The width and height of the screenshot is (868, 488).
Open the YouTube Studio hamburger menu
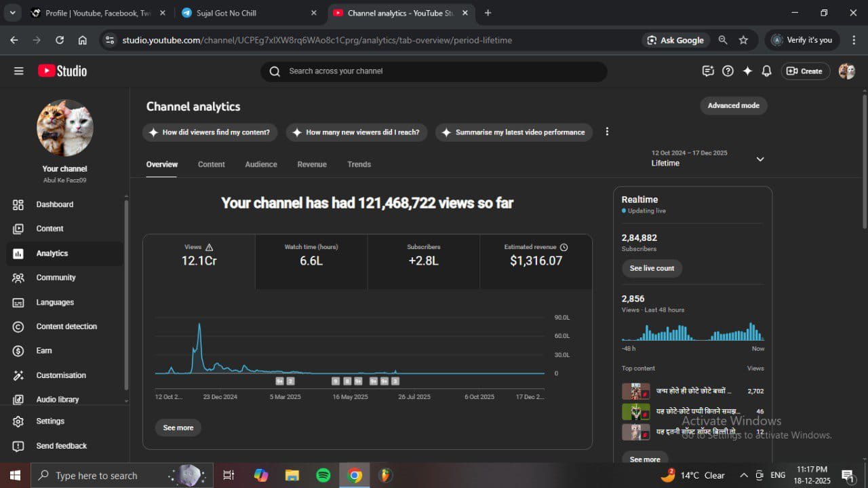[18, 71]
